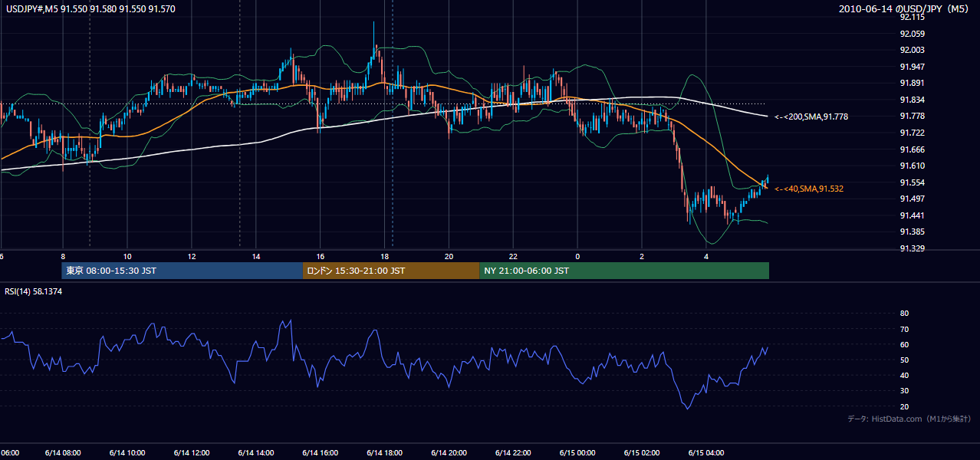Click hour label 8 under the price chart
Screen dimensions: 980x460
(63, 256)
